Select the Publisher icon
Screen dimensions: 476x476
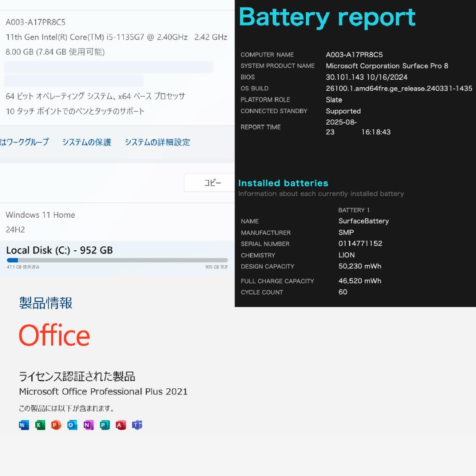pyautogui.click(x=104, y=425)
